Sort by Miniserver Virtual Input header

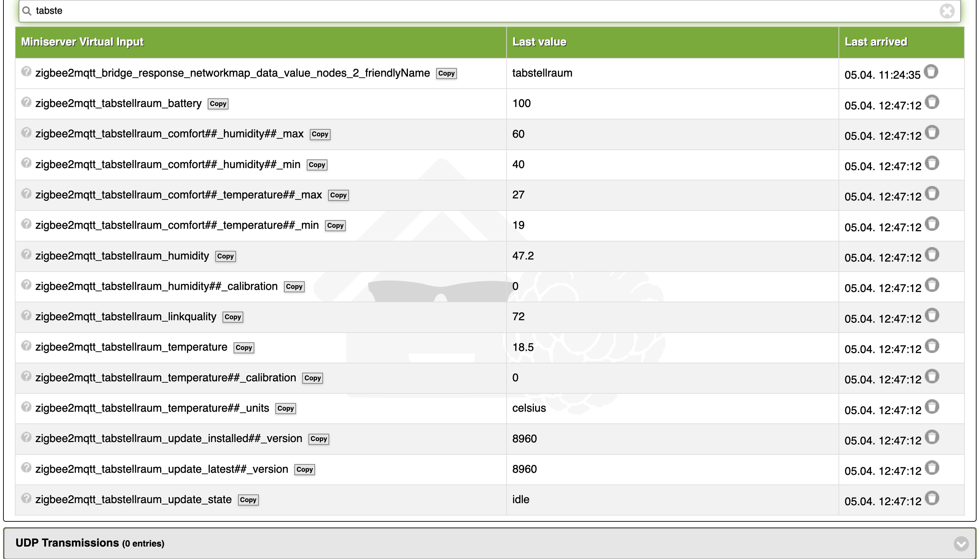(82, 42)
